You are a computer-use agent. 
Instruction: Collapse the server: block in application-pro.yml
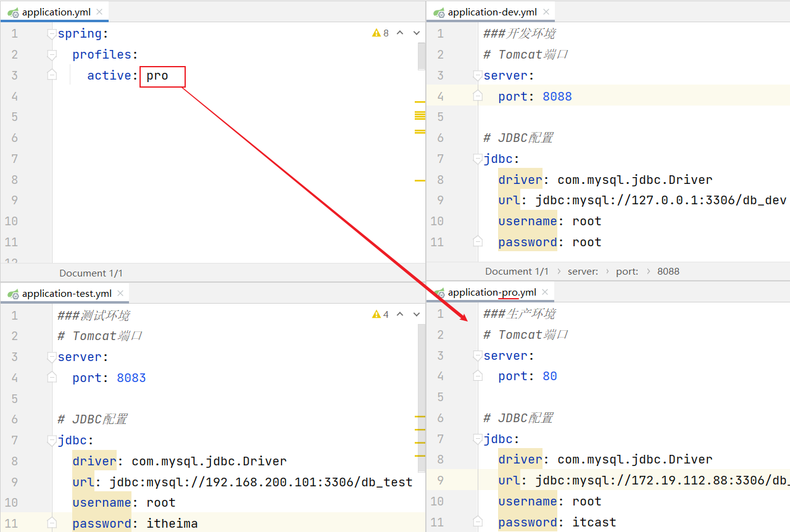coord(478,355)
